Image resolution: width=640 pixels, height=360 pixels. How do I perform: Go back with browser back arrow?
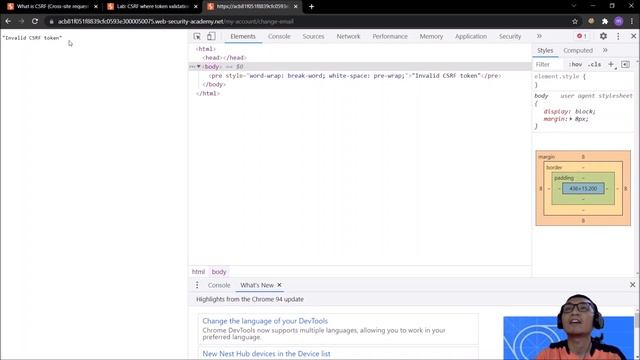8,21
